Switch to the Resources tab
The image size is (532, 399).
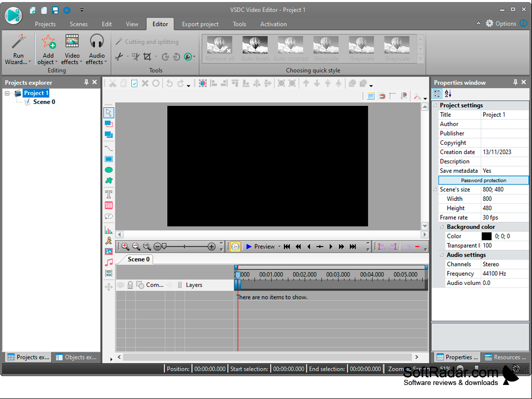click(x=505, y=357)
